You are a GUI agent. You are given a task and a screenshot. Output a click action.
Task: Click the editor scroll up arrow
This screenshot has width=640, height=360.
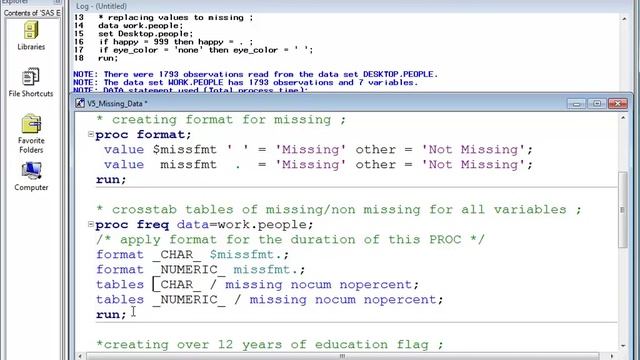coord(623,118)
